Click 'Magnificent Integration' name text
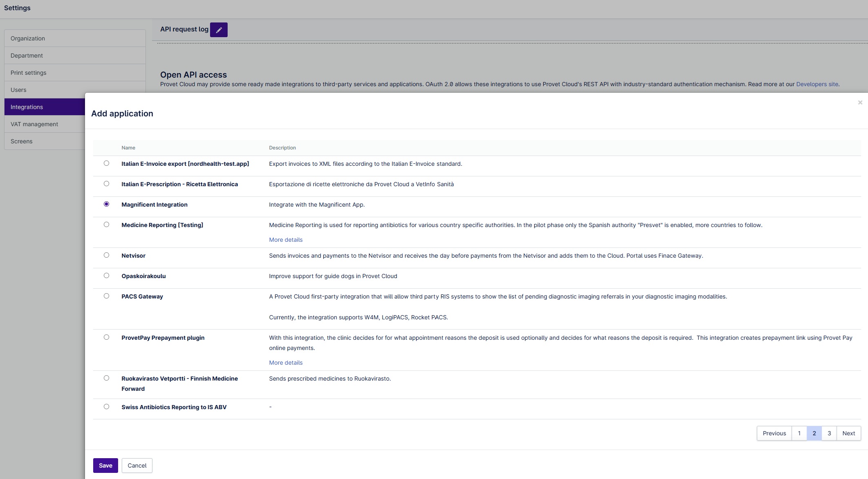The height and width of the screenshot is (479, 868). pyautogui.click(x=154, y=205)
